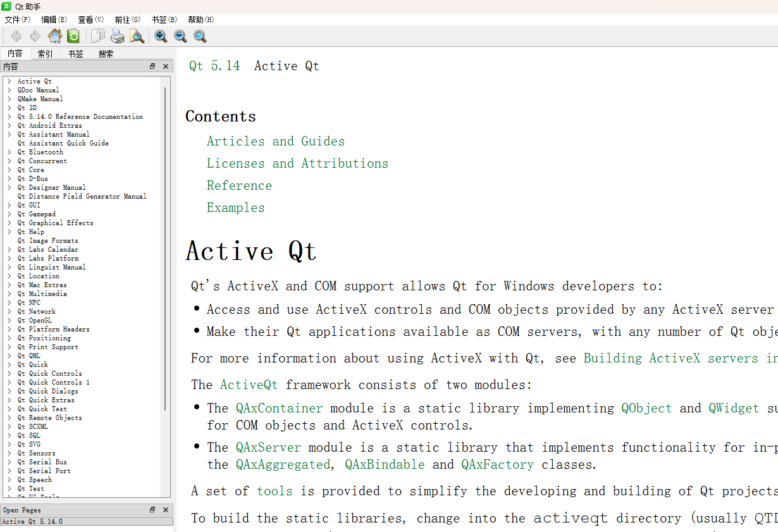Follow the Qt 5.14 breadcrumb link
This screenshot has width=778, height=532.
pos(214,66)
